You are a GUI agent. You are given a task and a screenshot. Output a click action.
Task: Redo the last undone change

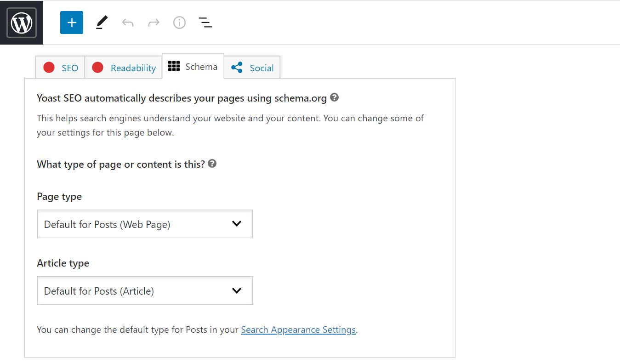point(153,22)
